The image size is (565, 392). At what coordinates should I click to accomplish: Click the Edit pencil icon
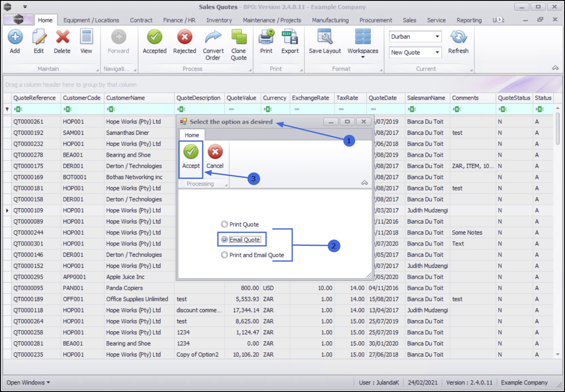click(39, 37)
